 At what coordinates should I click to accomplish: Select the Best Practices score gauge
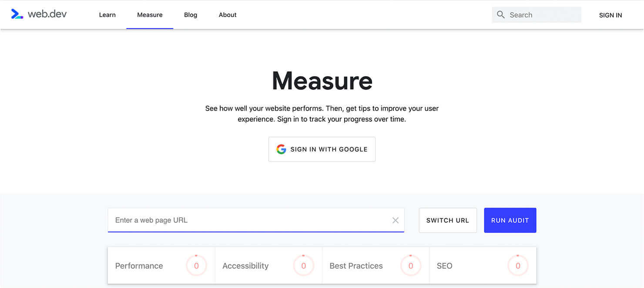pyautogui.click(x=411, y=266)
